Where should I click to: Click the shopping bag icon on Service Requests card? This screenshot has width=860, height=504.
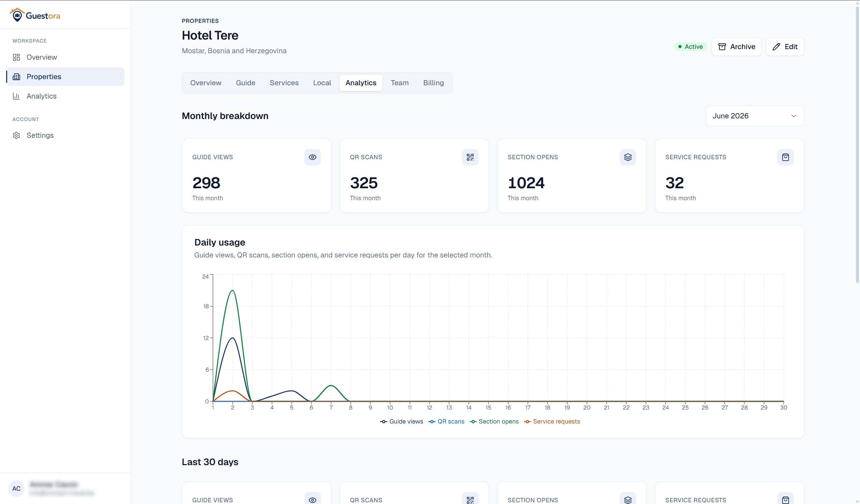(x=785, y=157)
